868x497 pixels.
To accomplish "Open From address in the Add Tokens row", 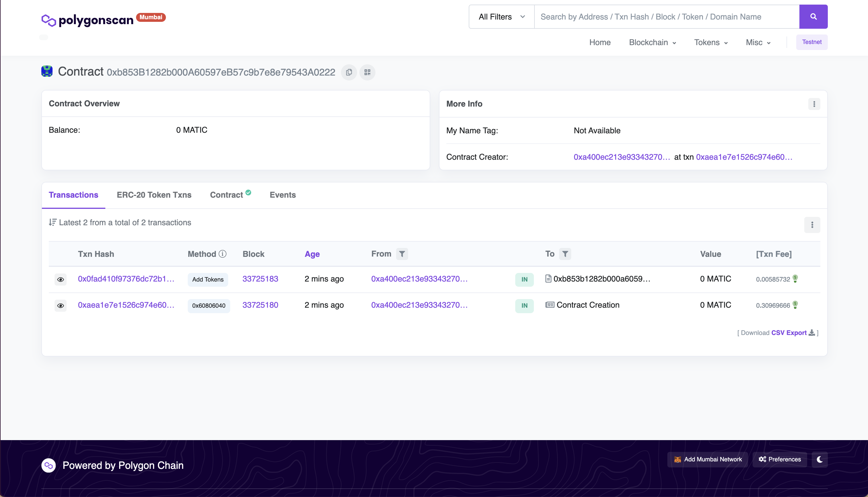I will click(419, 279).
